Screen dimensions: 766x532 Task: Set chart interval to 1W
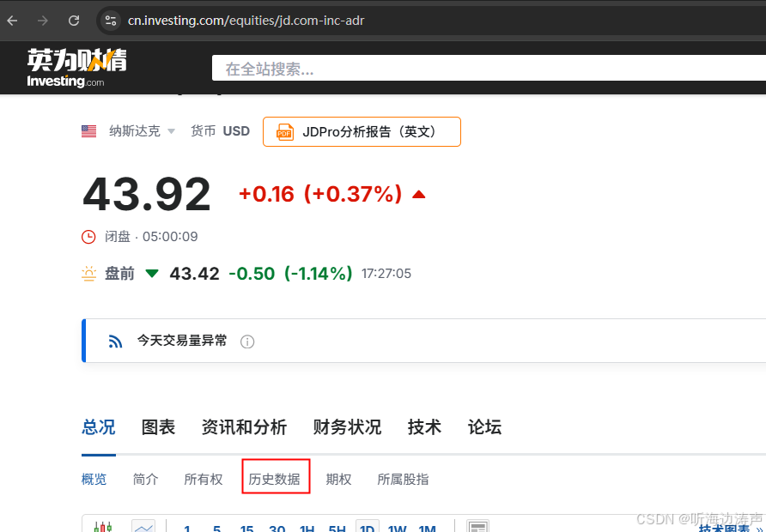[397, 529]
